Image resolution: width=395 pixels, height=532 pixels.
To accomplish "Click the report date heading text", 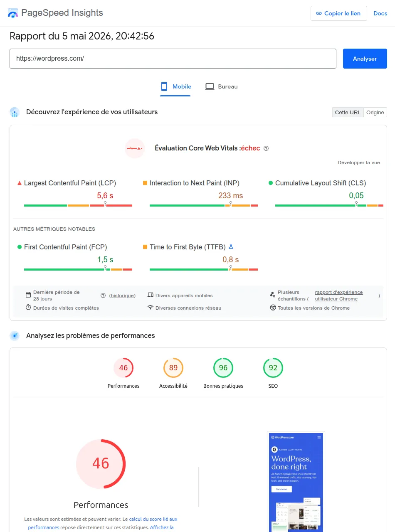I will point(82,36).
